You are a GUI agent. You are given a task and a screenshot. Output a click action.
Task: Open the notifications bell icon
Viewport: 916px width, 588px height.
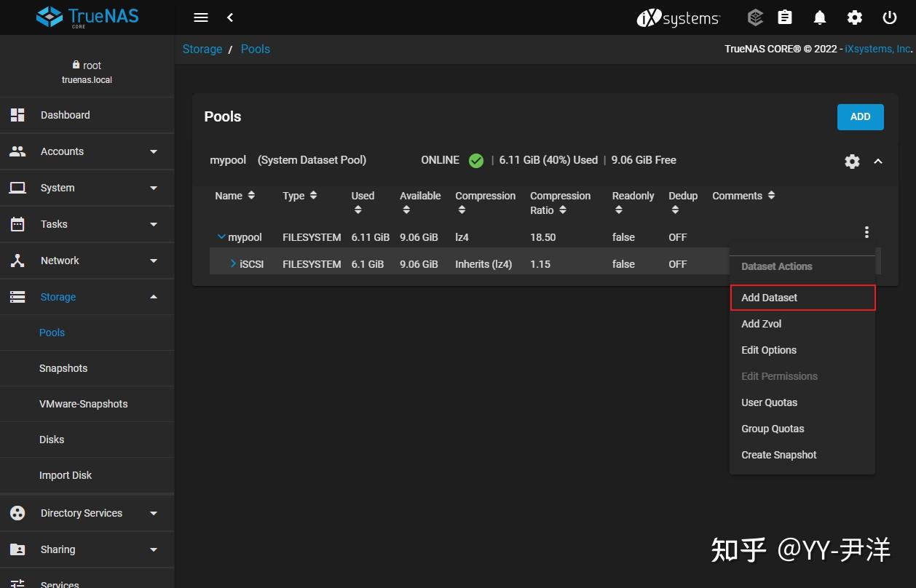click(819, 17)
